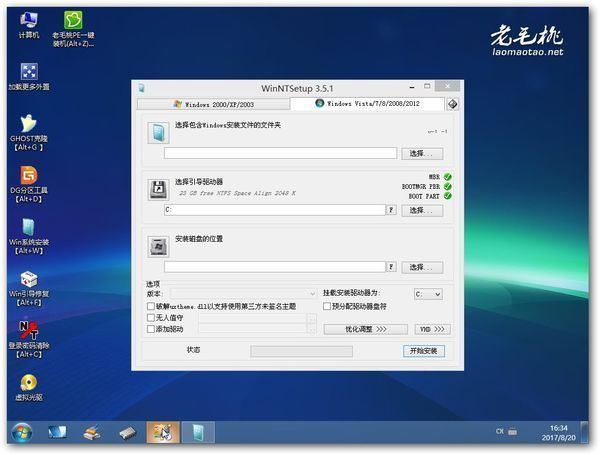
Task: Enable 预分配驱动器盘符 checkbox
Action: click(x=327, y=307)
